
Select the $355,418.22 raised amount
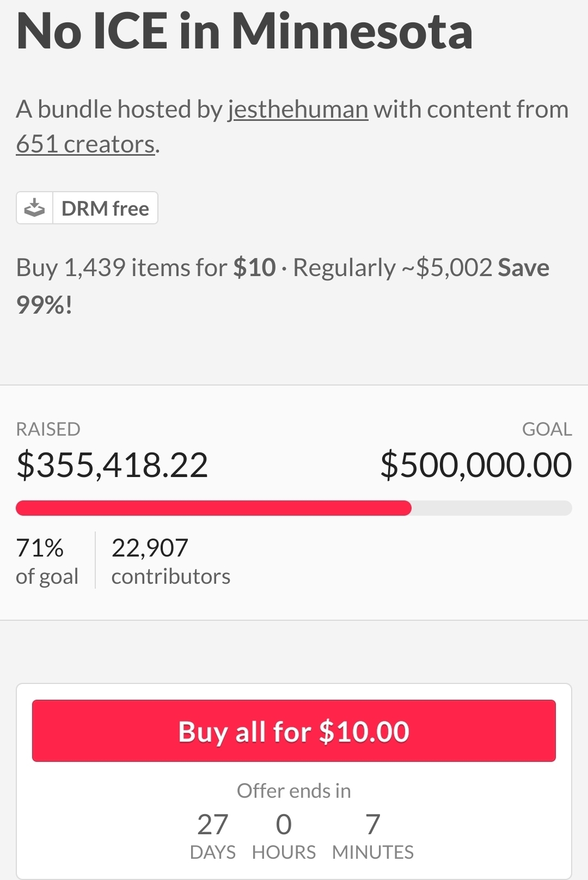[112, 466]
